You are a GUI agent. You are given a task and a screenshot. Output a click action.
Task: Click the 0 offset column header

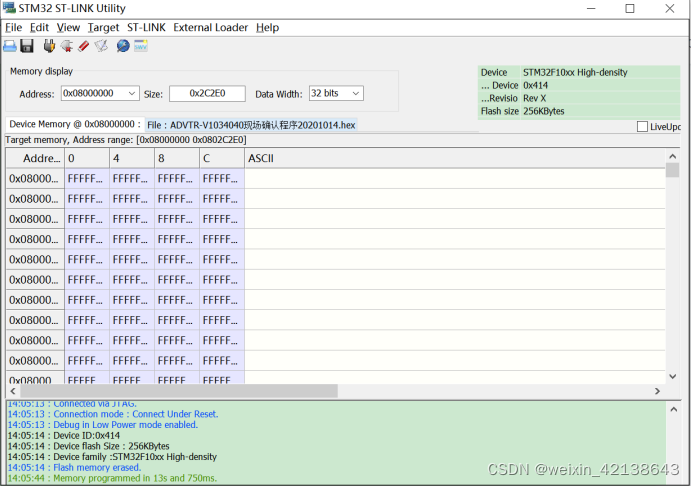click(x=87, y=158)
